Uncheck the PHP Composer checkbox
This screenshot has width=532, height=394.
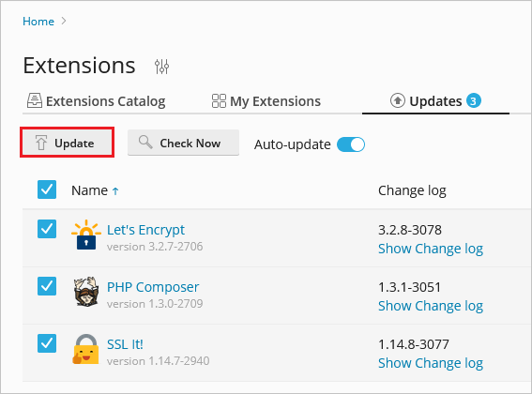click(x=47, y=286)
